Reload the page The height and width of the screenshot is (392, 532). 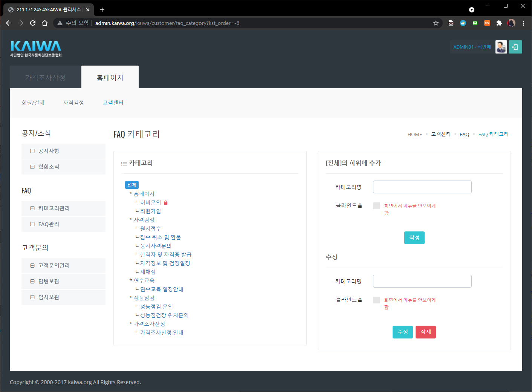33,23
